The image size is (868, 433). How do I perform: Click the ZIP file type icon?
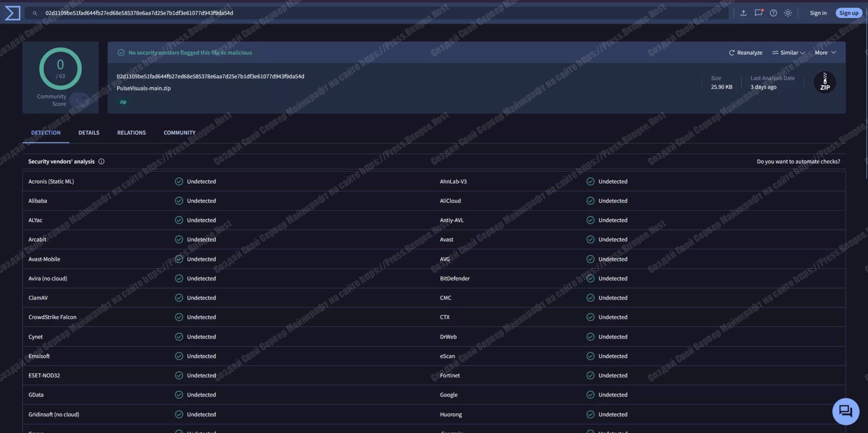pos(825,82)
